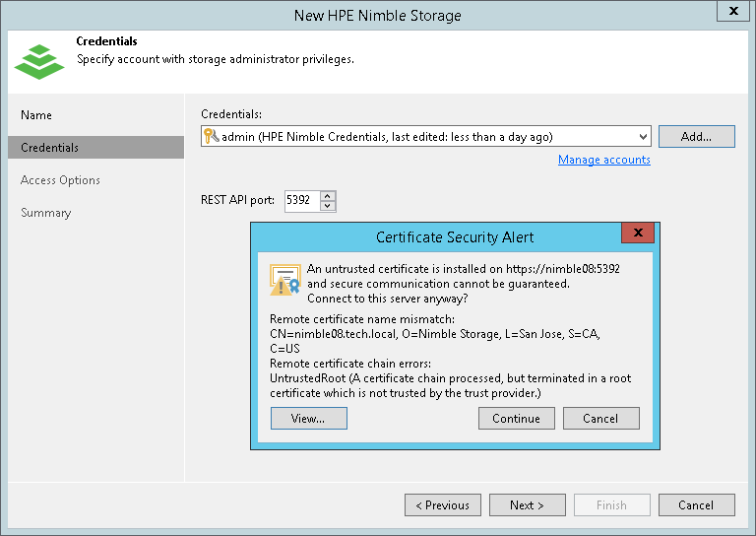Expand the Credentials dropdown arrow
Image resolution: width=756 pixels, height=536 pixels.
[643, 137]
